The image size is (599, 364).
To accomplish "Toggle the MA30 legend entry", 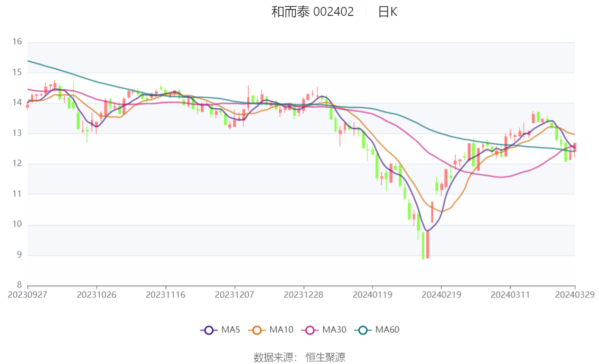I will [324, 330].
